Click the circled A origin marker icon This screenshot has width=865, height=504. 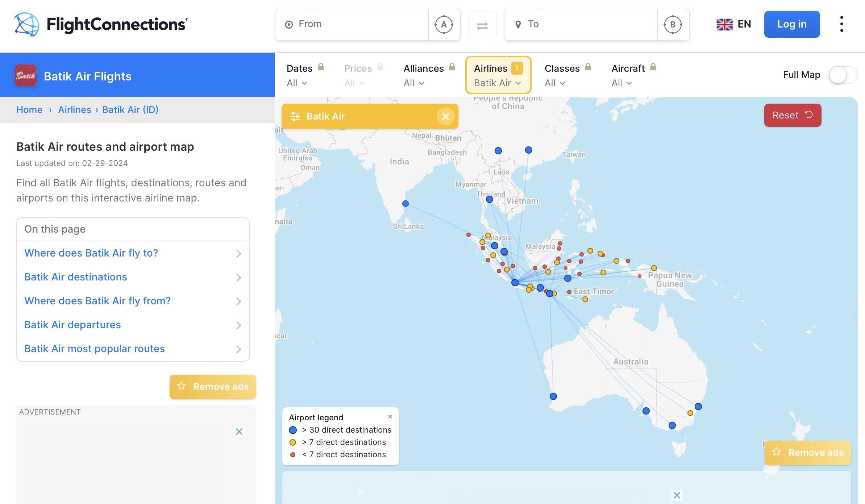pos(444,25)
